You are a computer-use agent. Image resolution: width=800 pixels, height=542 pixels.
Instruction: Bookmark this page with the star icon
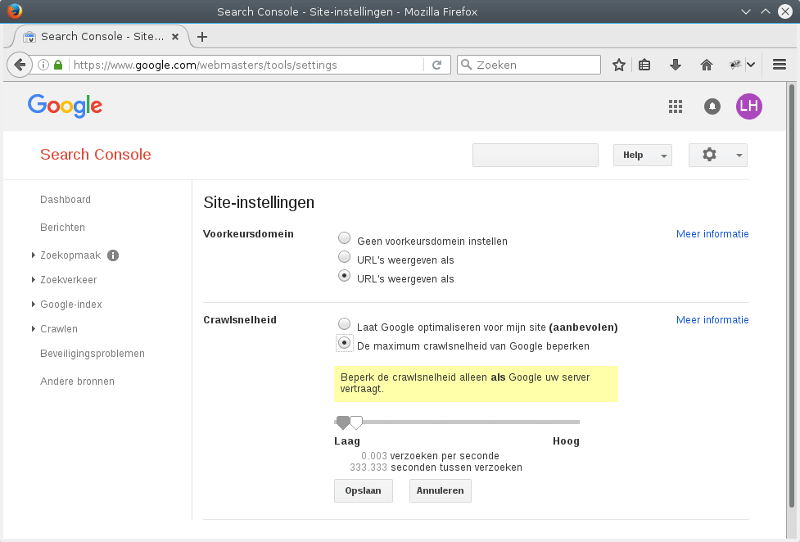619,65
